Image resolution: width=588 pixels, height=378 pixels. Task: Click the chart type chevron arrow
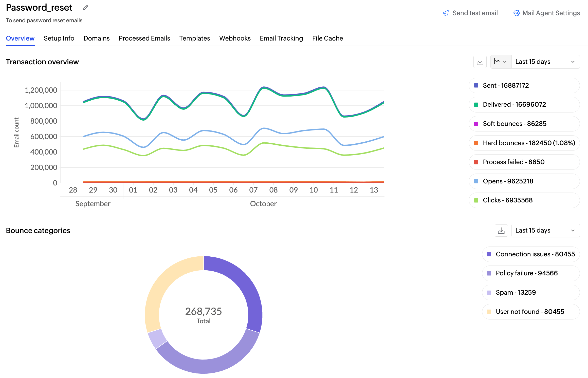505,62
